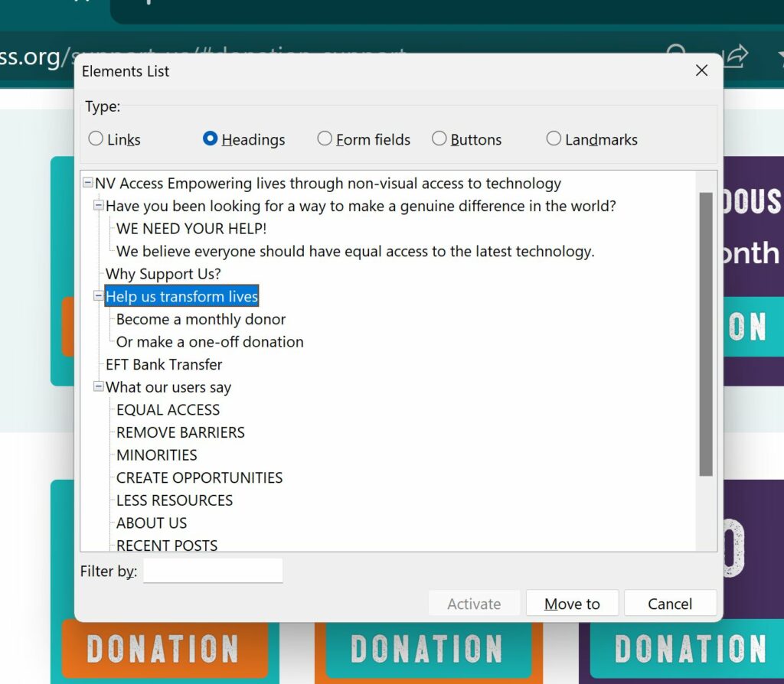This screenshot has height=684, width=784.
Task: Click the Move to button
Action: tap(572, 604)
